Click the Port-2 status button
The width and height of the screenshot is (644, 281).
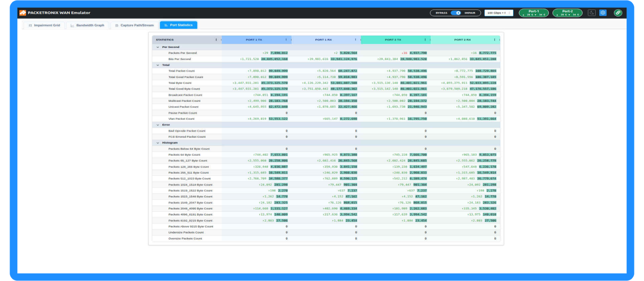pyautogui.click(x=567, y=13)
